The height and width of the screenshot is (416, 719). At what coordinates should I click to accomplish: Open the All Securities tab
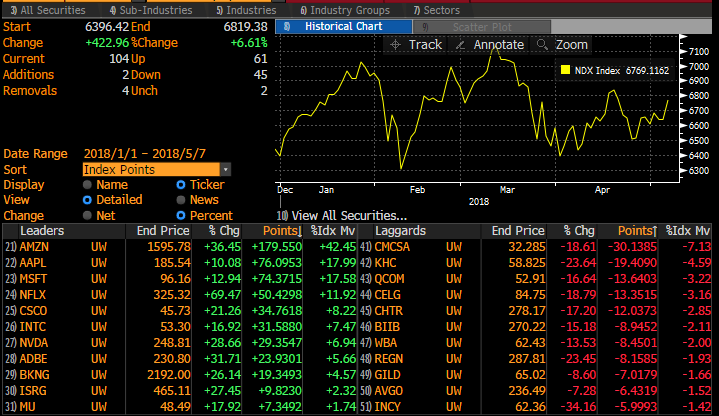click(48, 10)
